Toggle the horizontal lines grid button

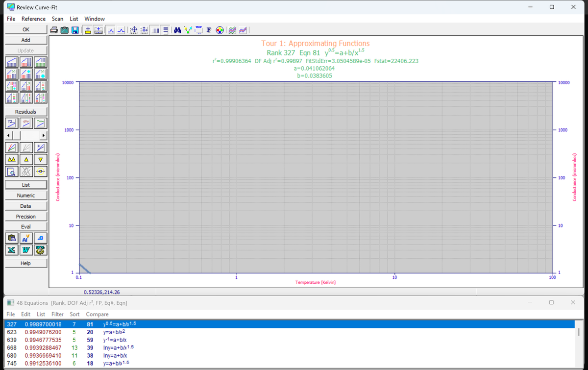166,30
